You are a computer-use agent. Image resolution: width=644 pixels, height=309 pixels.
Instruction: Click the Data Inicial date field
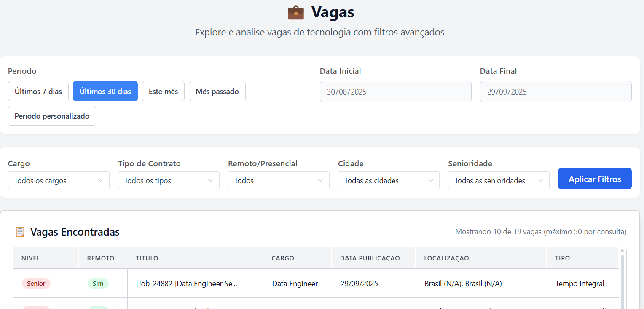395,92
